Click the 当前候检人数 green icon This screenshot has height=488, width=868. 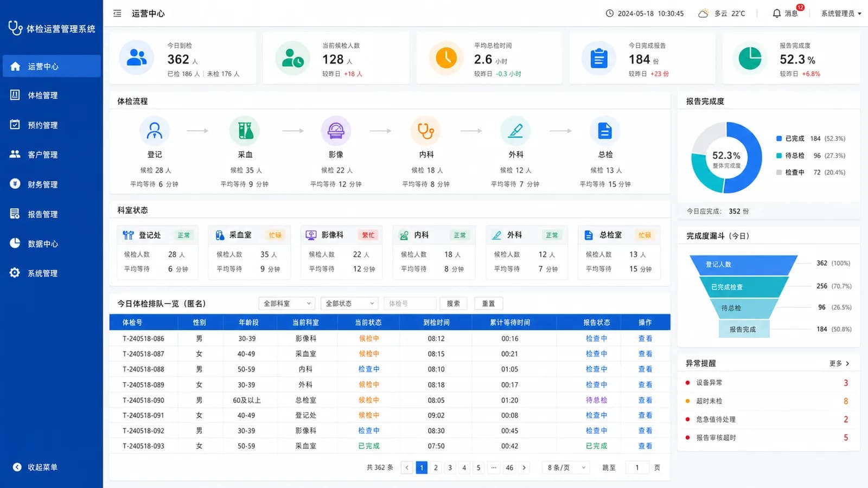click(x=292, y=57)
